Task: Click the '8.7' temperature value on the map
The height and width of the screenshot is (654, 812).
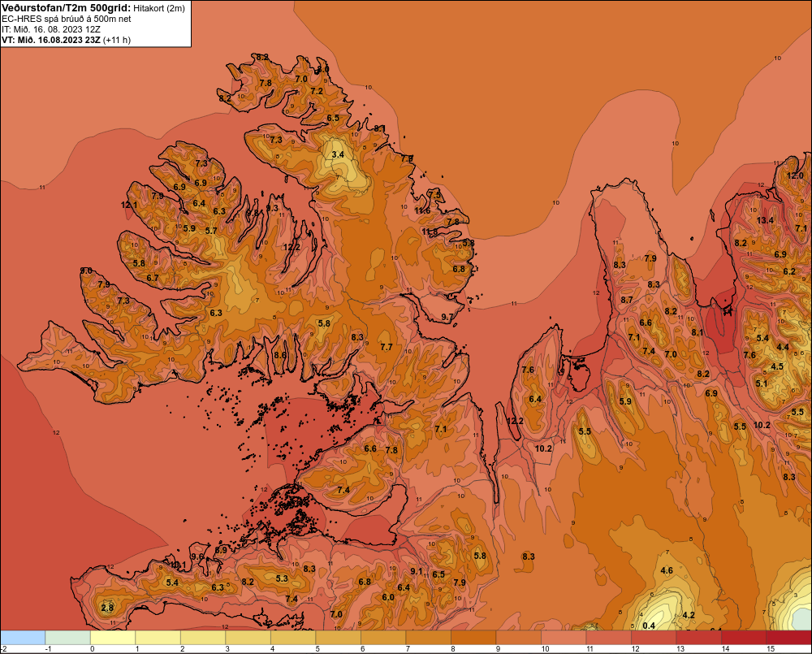Action: [x=627, y=300]
